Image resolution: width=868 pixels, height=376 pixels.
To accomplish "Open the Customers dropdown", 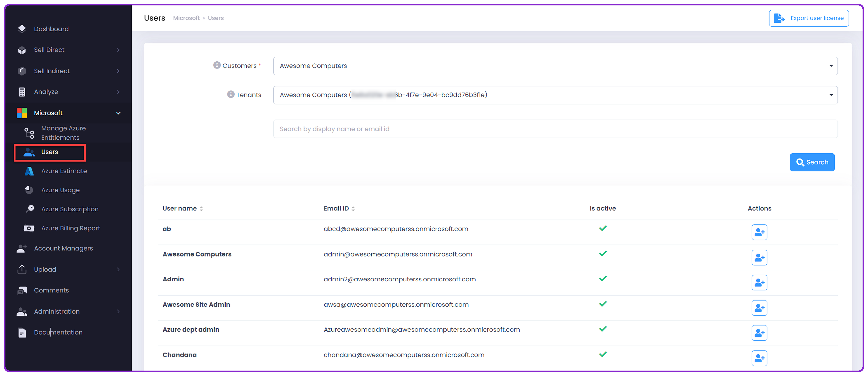I will coord(555,66).
